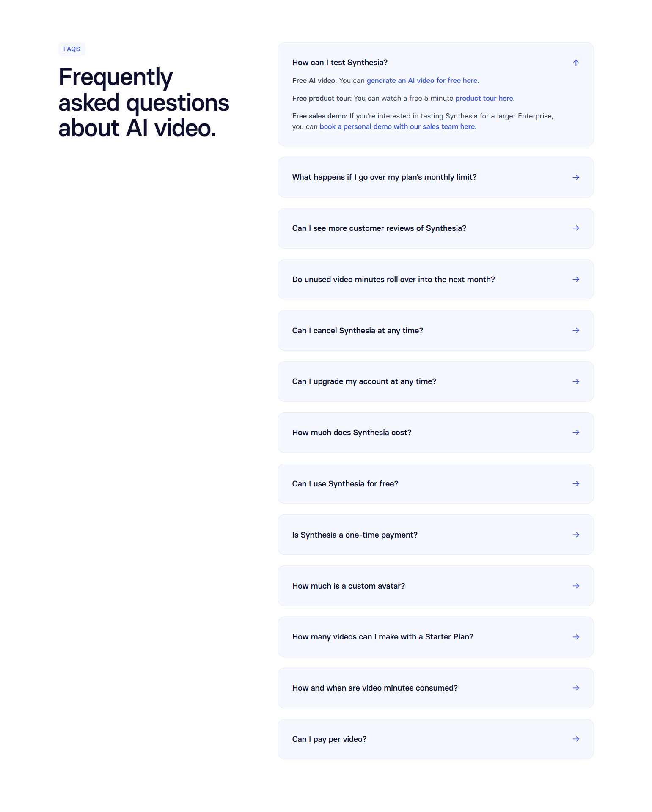Click the arrow icon next to 'Can I pay per video?'
This screenshot has height=812, width=652.
tap(575, 739)
